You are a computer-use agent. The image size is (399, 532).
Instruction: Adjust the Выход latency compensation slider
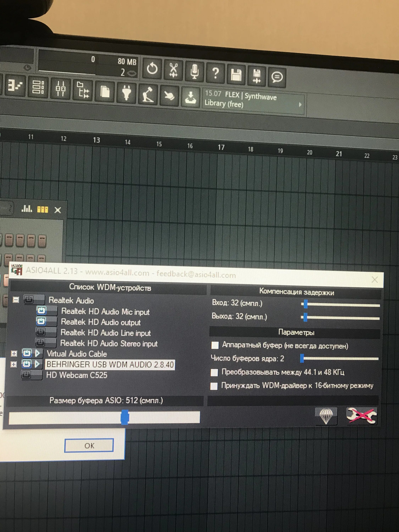340,317
